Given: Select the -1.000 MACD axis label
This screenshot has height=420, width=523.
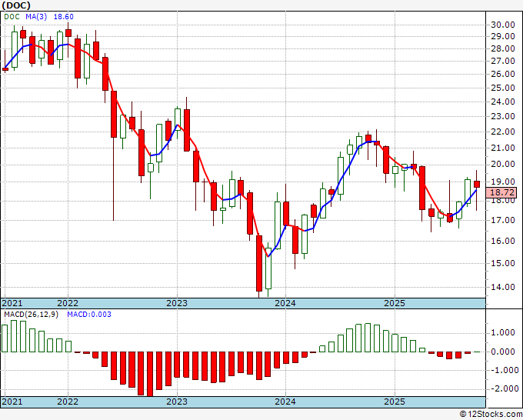Looking at the screenshot, I should click(x=503, y=370).
